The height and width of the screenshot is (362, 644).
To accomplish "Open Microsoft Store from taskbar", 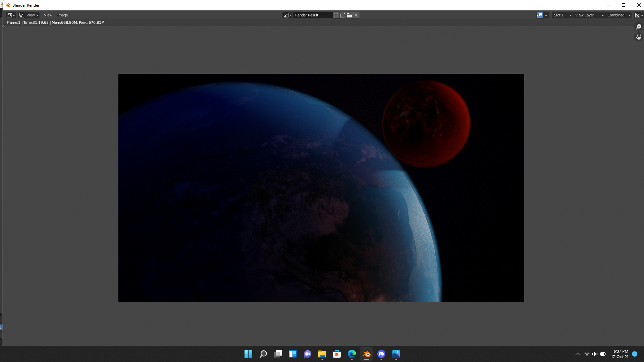I will [x=337, y=354].
